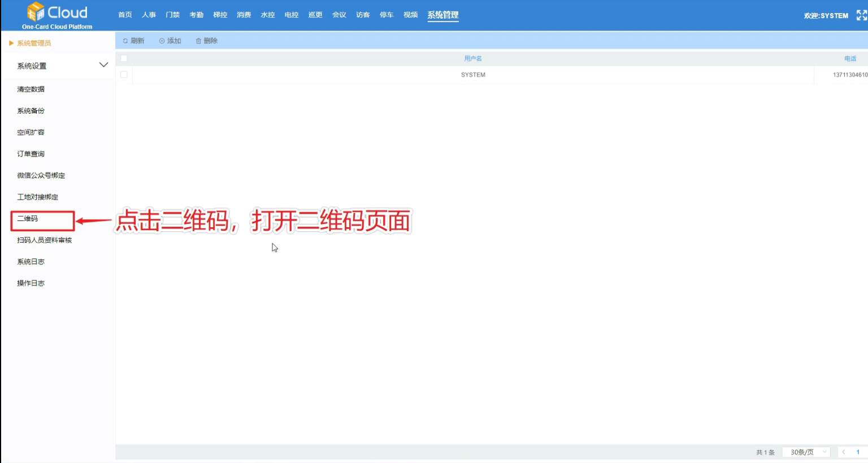Sort by the 用户名 column header

tap(472, 58)
